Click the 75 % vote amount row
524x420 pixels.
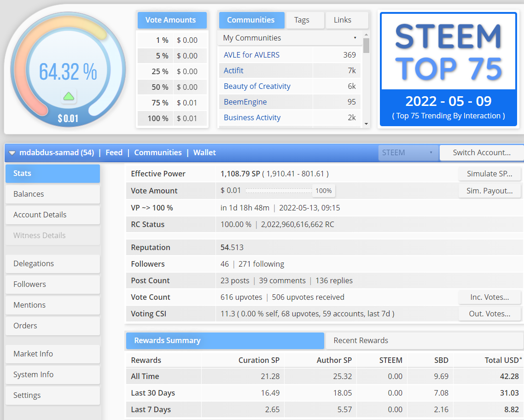172,103
